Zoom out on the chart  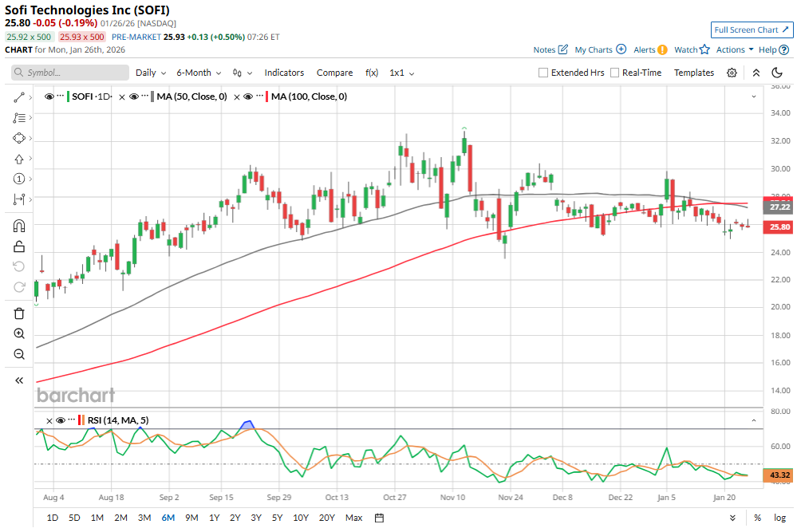[19, 354]
